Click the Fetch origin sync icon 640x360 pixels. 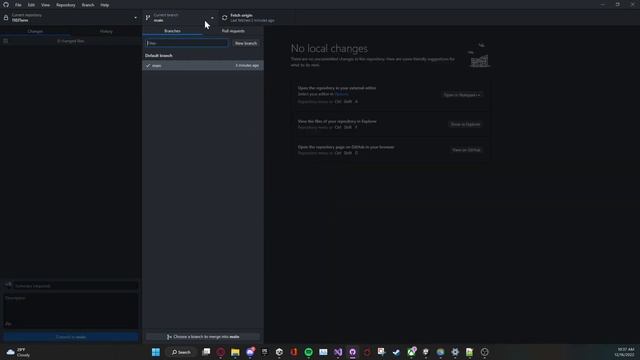224,18
